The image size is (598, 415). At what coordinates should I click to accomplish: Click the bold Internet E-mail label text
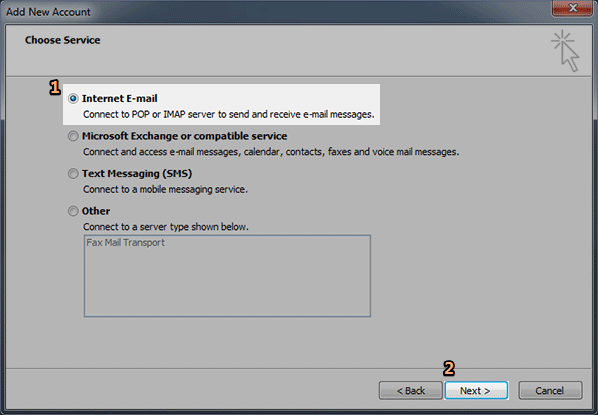click(x=119, y=98)
